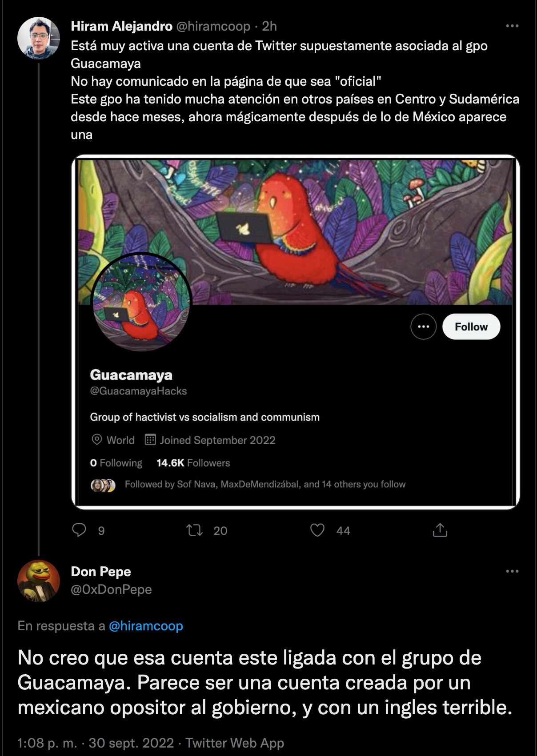537x756 pixels.
Task: Click the Don Pepe display name
Action: pyautogui.click(x=101, y=572)
